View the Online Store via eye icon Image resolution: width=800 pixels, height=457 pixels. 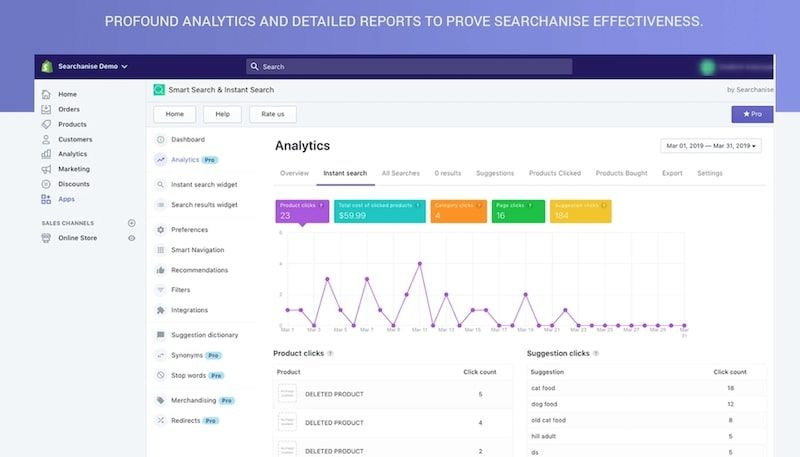point(132,238)
